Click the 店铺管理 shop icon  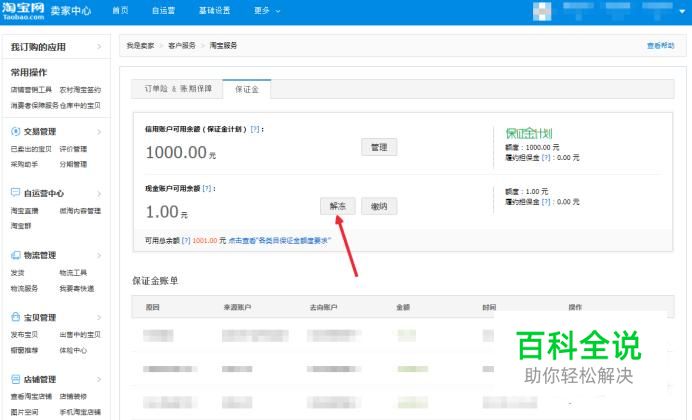(x=15, y=379)
